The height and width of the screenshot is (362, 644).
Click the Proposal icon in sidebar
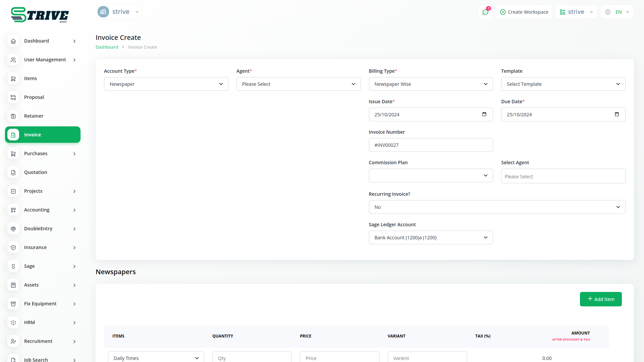(x=13, y=97)
